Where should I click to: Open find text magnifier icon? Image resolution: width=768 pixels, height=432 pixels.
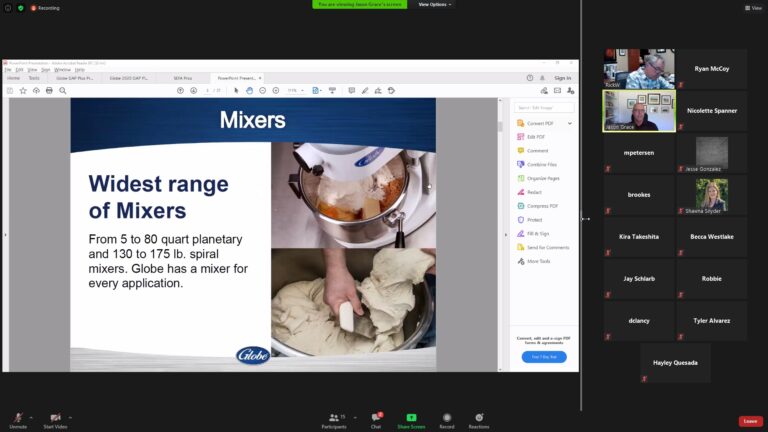pyautogui.click(x=63, y=91)
